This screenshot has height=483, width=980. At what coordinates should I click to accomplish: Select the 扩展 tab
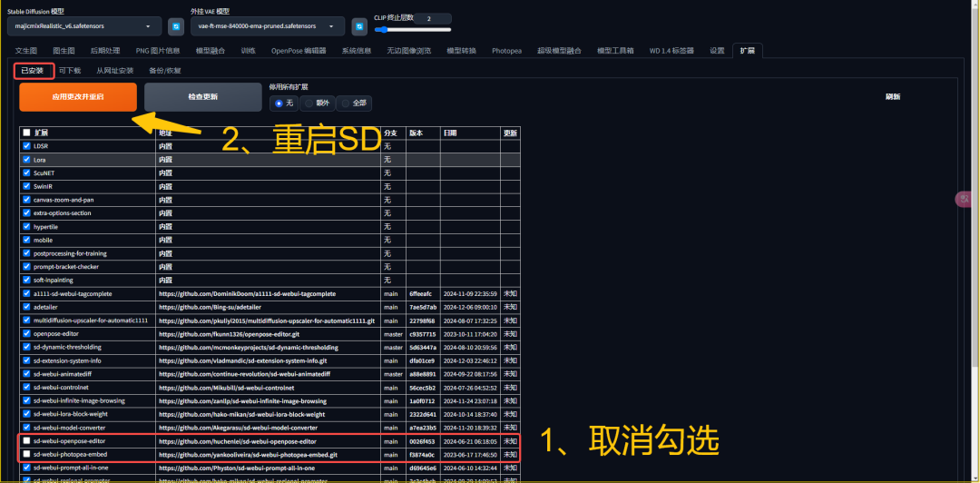click(x=747, y=51)
